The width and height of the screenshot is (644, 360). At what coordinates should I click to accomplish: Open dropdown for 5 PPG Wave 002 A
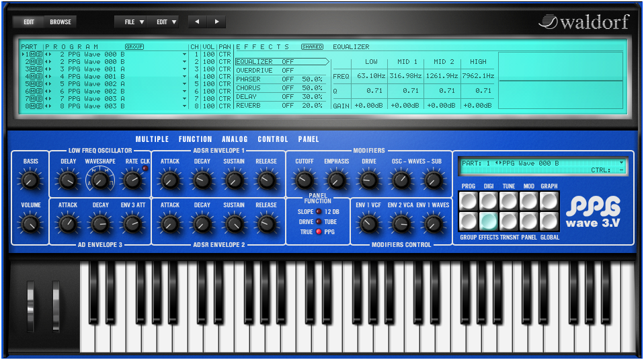(184, 84)
